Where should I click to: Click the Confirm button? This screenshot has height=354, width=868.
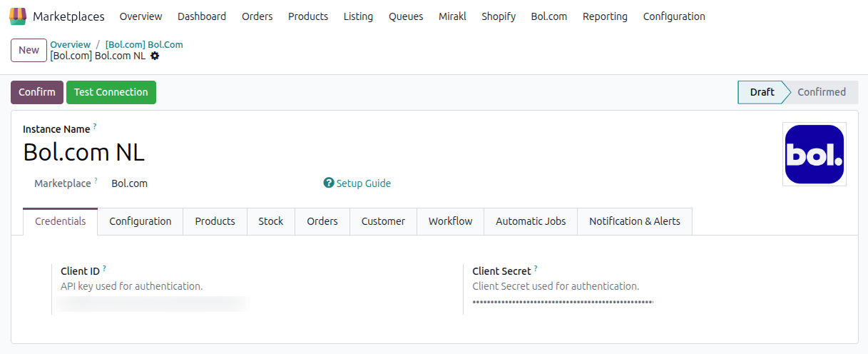(37, 92)
